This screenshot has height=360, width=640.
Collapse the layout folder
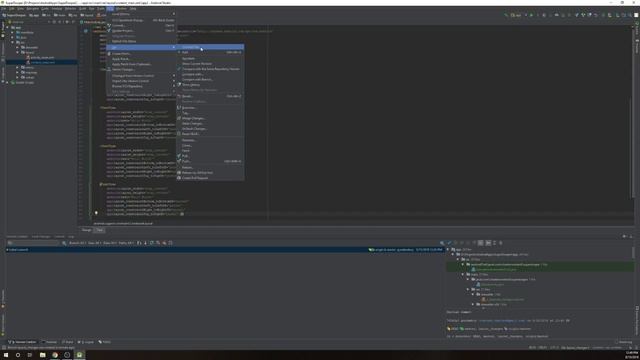coord(18,53)
